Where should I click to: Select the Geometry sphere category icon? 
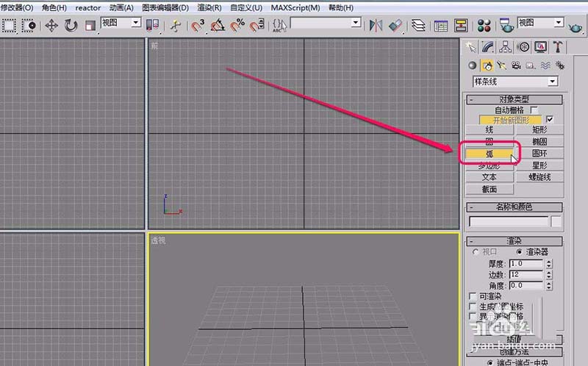473,65
